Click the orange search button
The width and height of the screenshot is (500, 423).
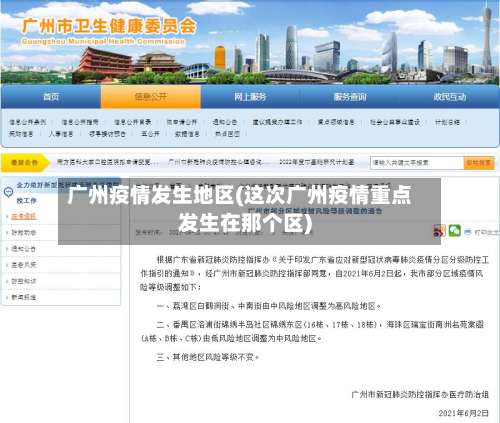[x=479, y=163]
